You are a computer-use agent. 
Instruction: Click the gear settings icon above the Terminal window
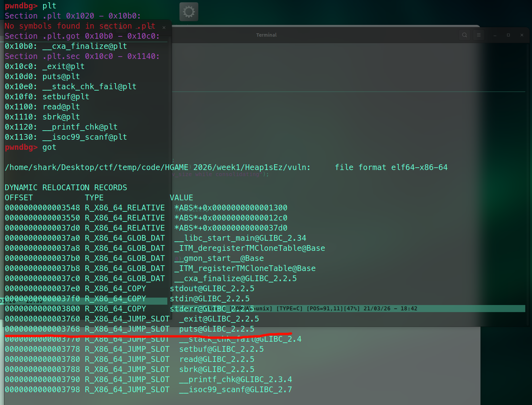coord(189,12)
